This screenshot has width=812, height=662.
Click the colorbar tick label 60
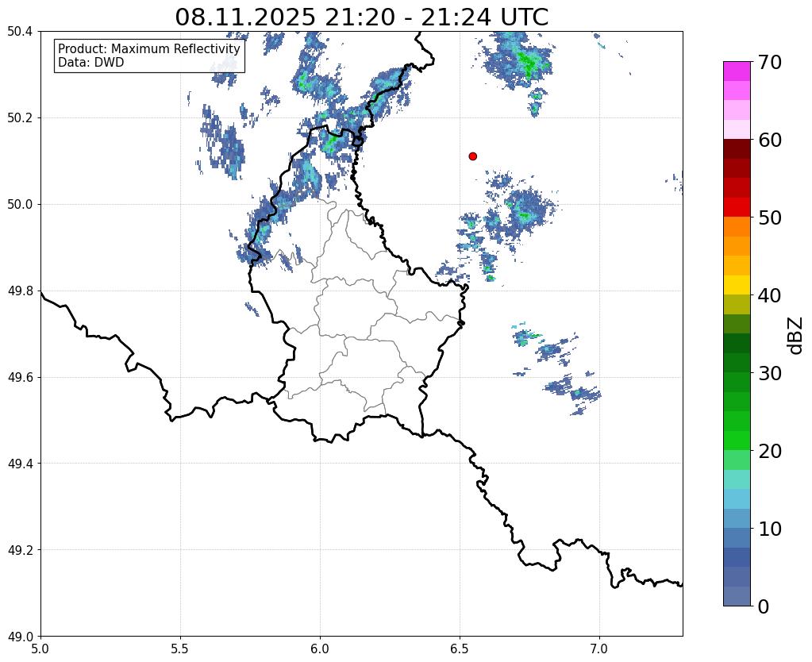click(770, 140)
